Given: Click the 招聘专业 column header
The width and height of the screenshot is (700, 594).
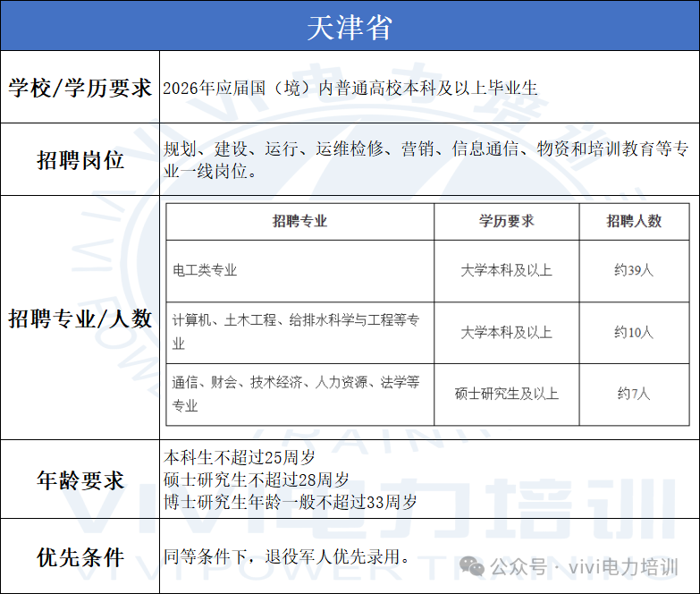Looking at the screenshot, I should (299, 221).
